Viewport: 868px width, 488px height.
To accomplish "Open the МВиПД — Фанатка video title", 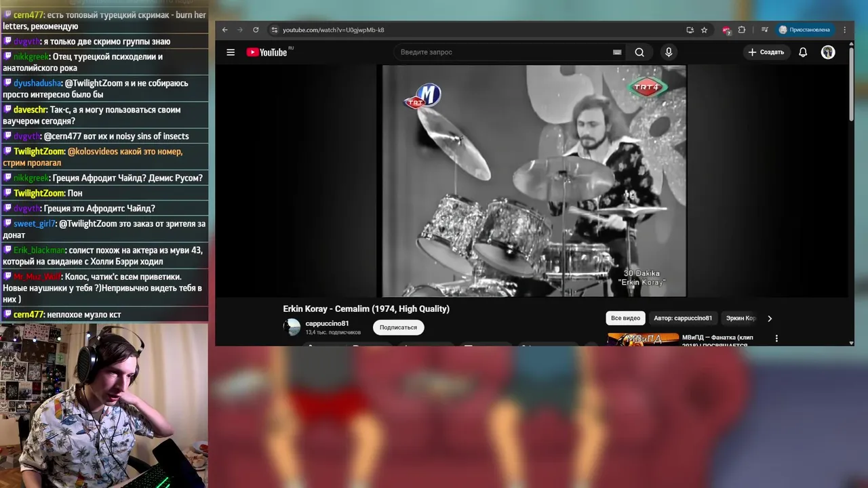I will tap(717, 341).
